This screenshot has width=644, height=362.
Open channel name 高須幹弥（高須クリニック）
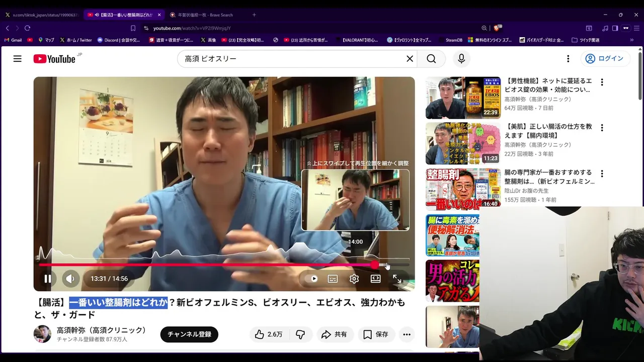(x=102, y=330)
